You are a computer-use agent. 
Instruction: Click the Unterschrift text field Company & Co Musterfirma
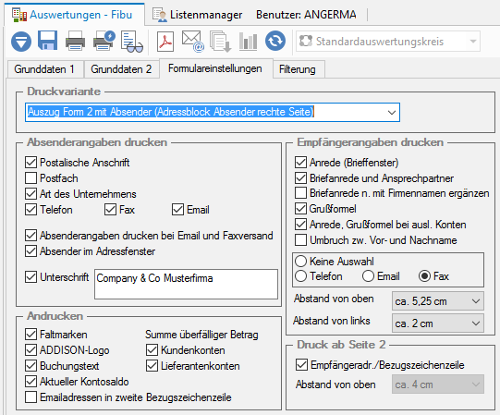pyautogui.click(x=186, y=284)
